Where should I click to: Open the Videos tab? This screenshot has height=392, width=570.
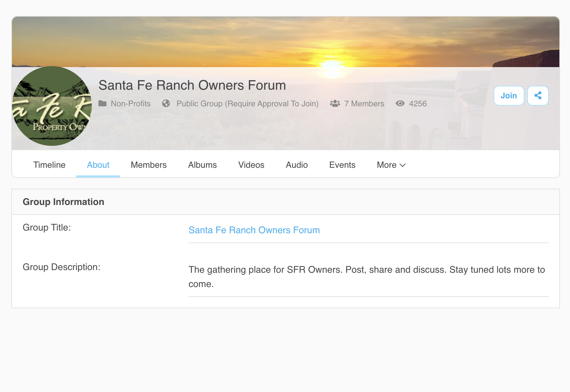click(251, 165)
